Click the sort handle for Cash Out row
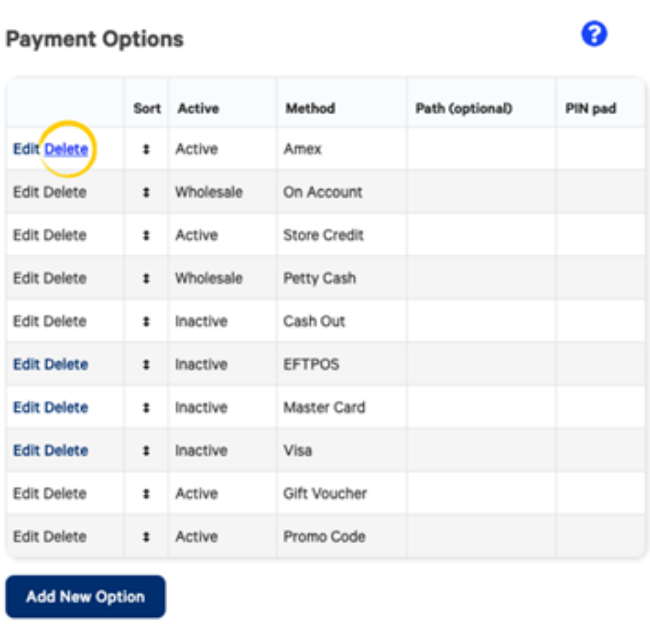The image size is (650, 643). (146, 321)
